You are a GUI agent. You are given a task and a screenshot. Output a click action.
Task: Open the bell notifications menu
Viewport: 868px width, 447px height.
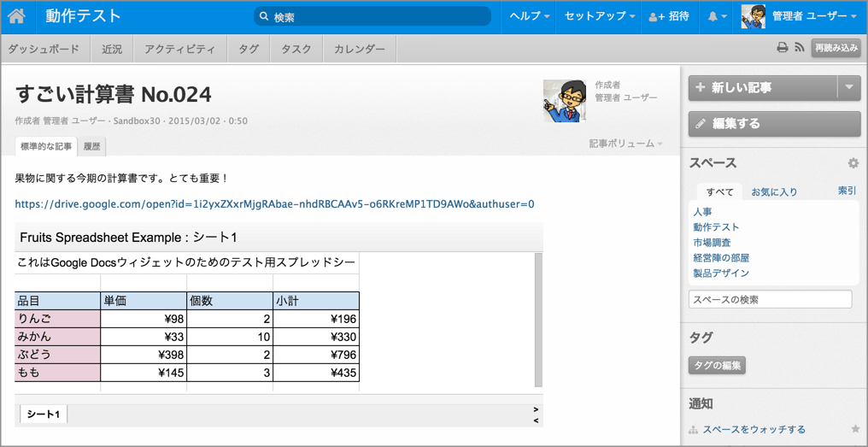coord(718,16)
